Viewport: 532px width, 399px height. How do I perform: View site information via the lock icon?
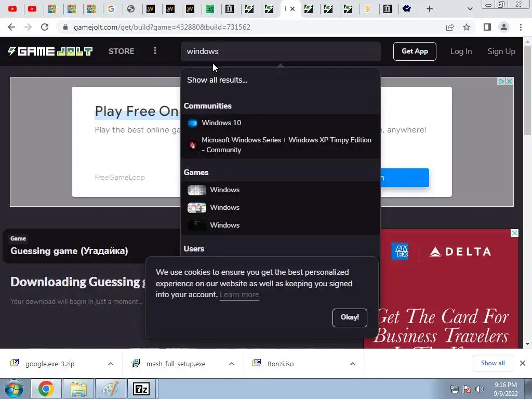[65, 27]
